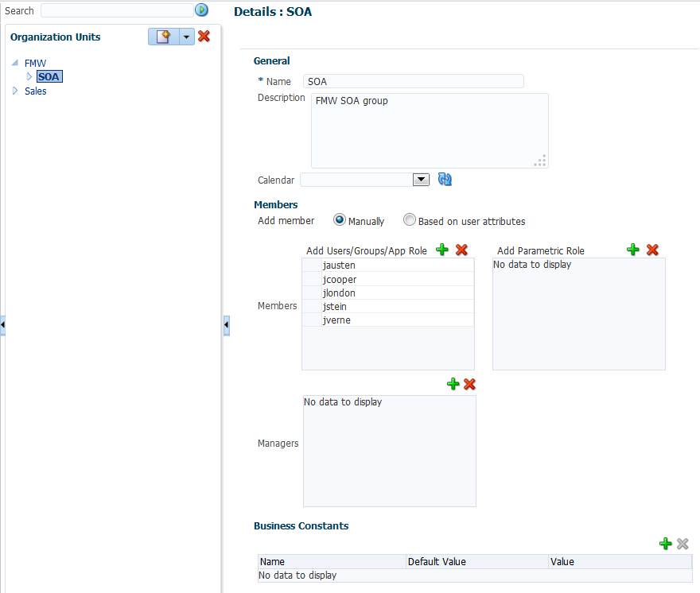
Task: Select the SOA organization unit
Action: tap(49, 77)
